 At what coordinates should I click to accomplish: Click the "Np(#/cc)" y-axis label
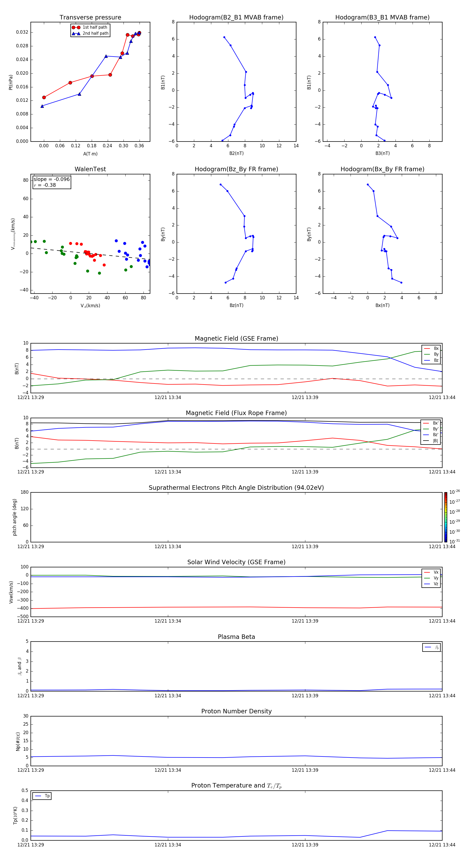18,741
